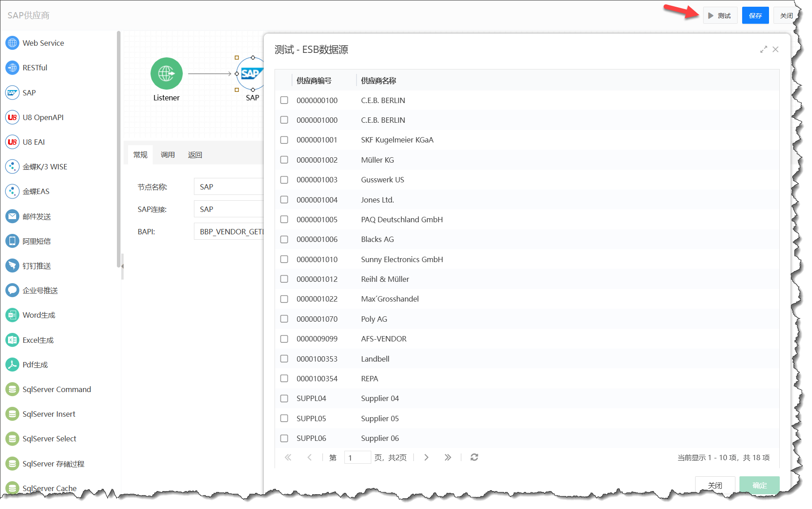
Task: Open the 返回 tab
Action: 195,155
